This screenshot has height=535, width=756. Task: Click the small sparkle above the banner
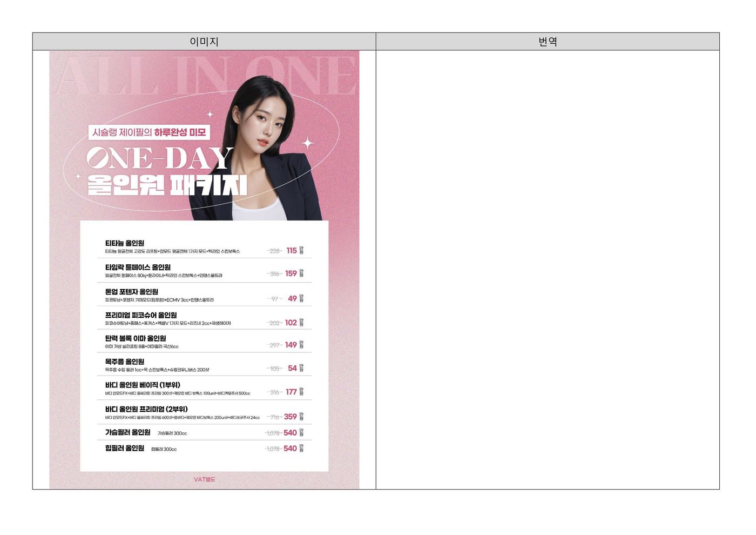pos(210,115)
